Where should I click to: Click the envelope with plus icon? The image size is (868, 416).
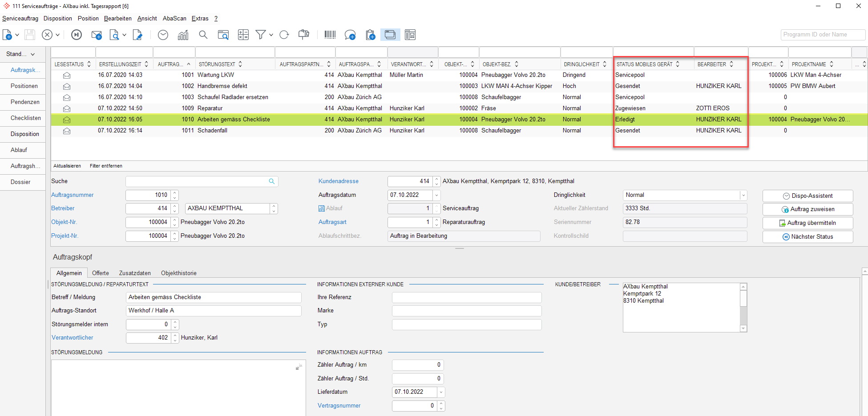pos(97,35)
